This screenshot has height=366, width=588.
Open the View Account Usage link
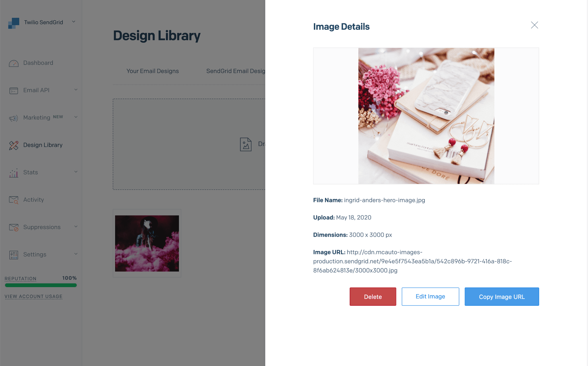tap(33, 296)
